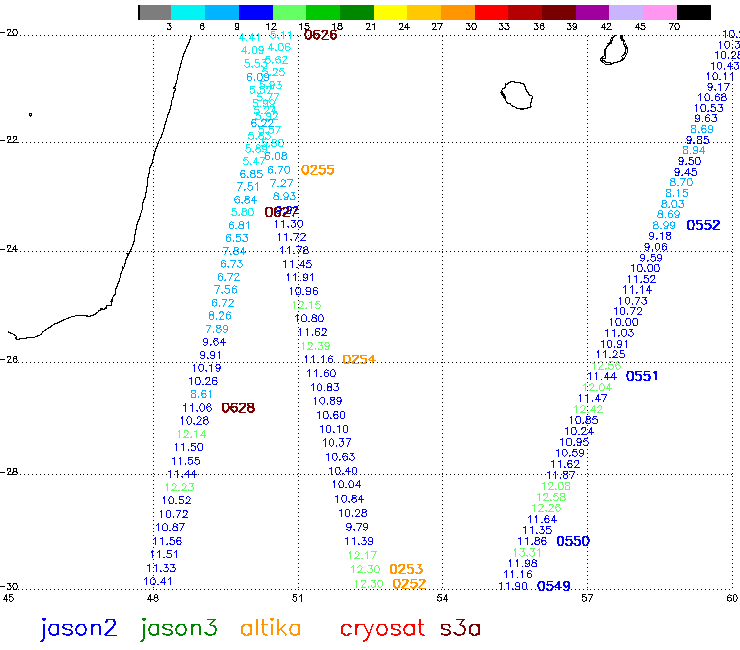Click the blue value 11.52
The width and height of the screenshot is (740, 650).
[641, 279]
